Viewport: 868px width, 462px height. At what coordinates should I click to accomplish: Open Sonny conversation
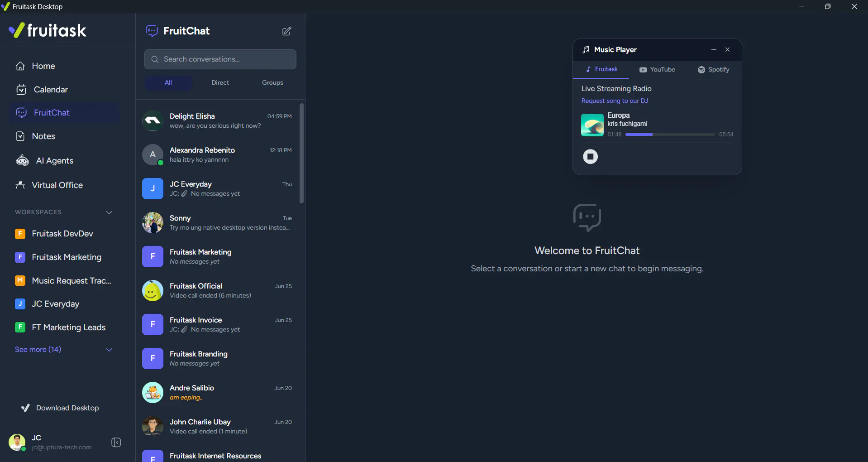pyautogui.click(x=217, y=223)
